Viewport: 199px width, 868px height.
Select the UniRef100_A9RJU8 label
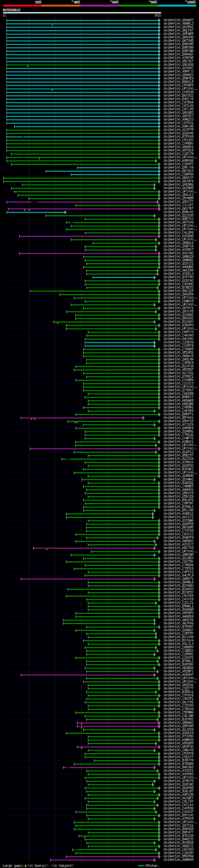178,126
